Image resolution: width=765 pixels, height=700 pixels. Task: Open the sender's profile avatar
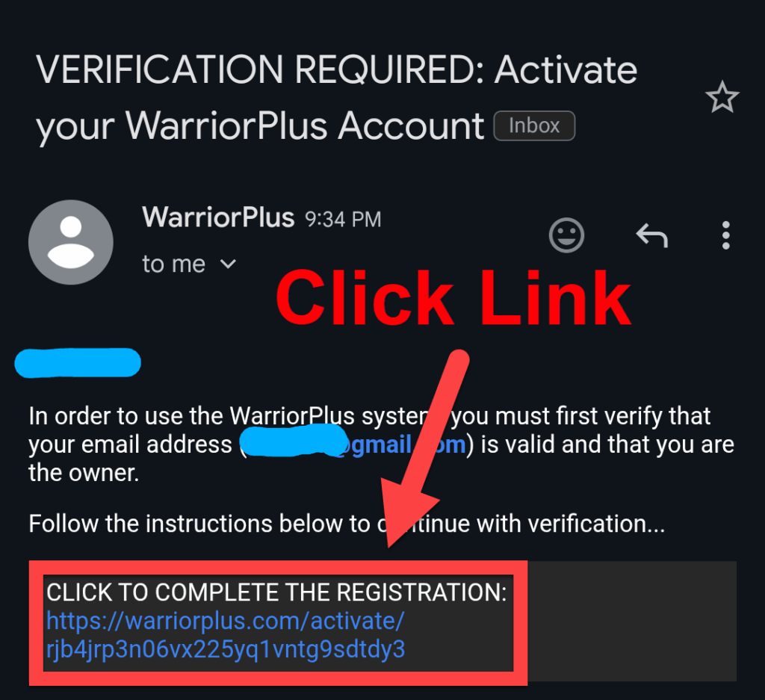pos(71,242)
